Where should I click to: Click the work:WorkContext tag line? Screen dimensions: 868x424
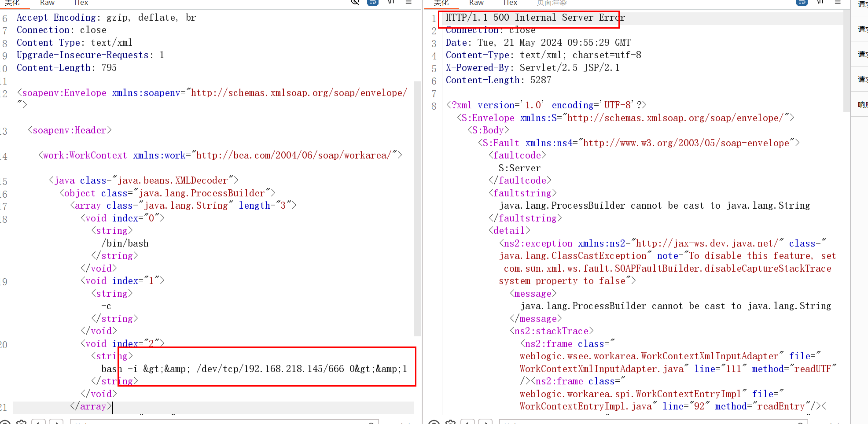pos(220,155)
